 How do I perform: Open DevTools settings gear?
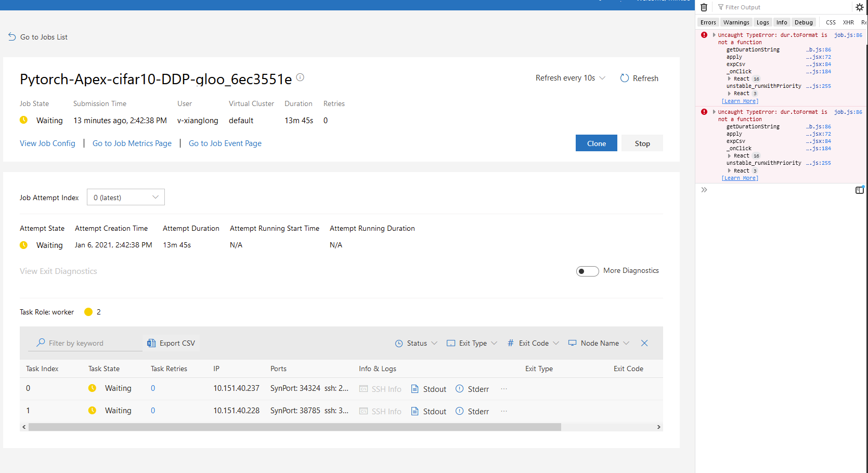click(859, 7)
